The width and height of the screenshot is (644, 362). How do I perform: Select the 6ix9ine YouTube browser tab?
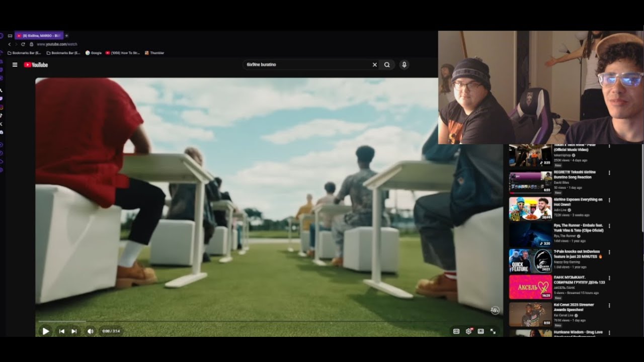pos(39,36)
